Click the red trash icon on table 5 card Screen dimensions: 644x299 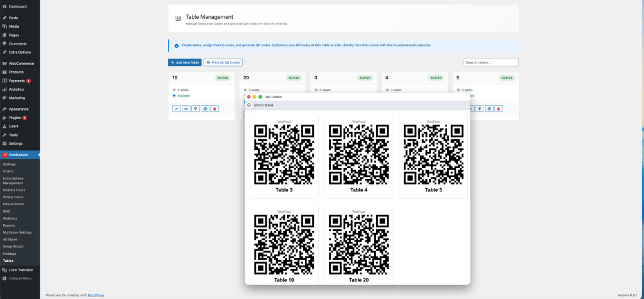point(499,108)
